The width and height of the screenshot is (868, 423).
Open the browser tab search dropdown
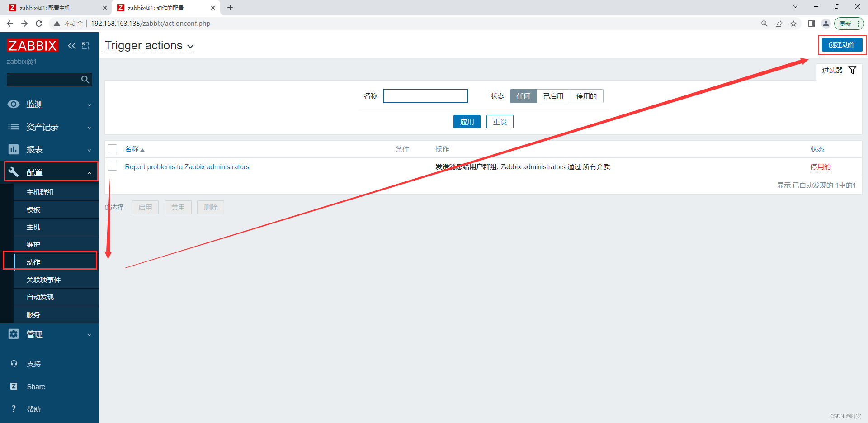coord(795,7)
